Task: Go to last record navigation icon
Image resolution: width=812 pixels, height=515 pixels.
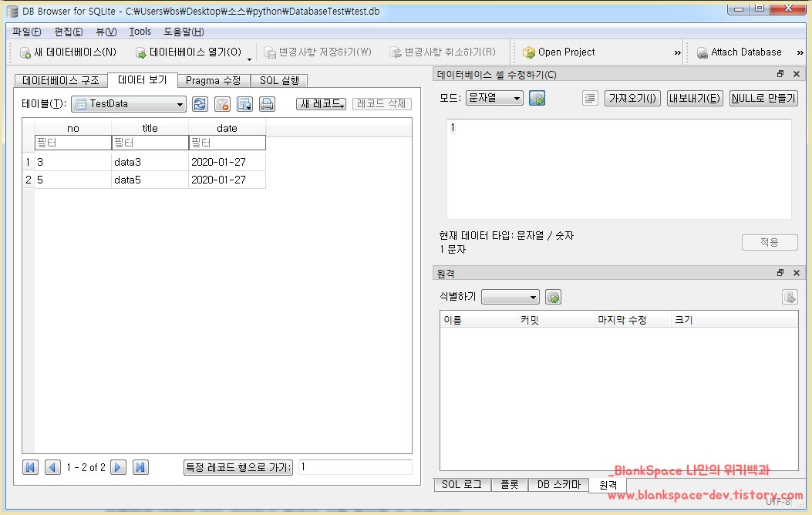Action: 140,467
